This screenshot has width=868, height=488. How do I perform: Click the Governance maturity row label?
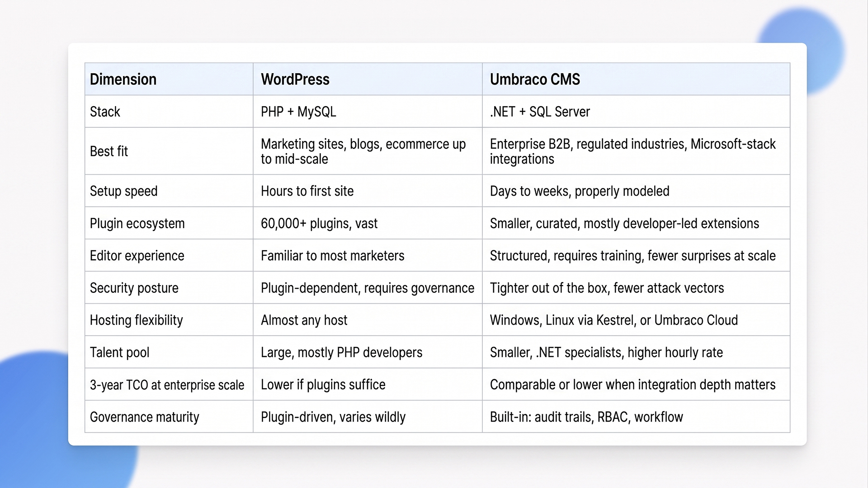click(x=169, y=417)
